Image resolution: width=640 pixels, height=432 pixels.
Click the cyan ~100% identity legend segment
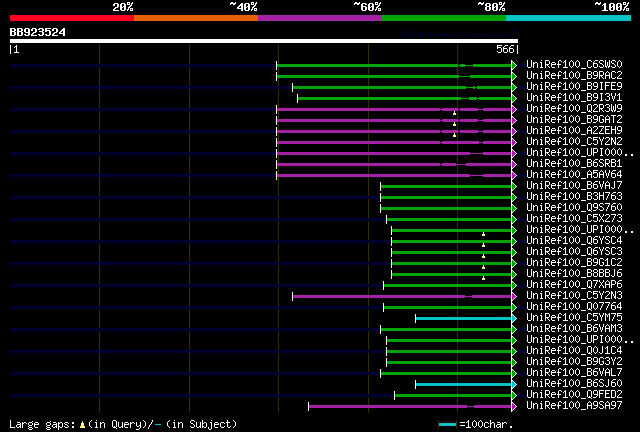[x=569, y=18]
